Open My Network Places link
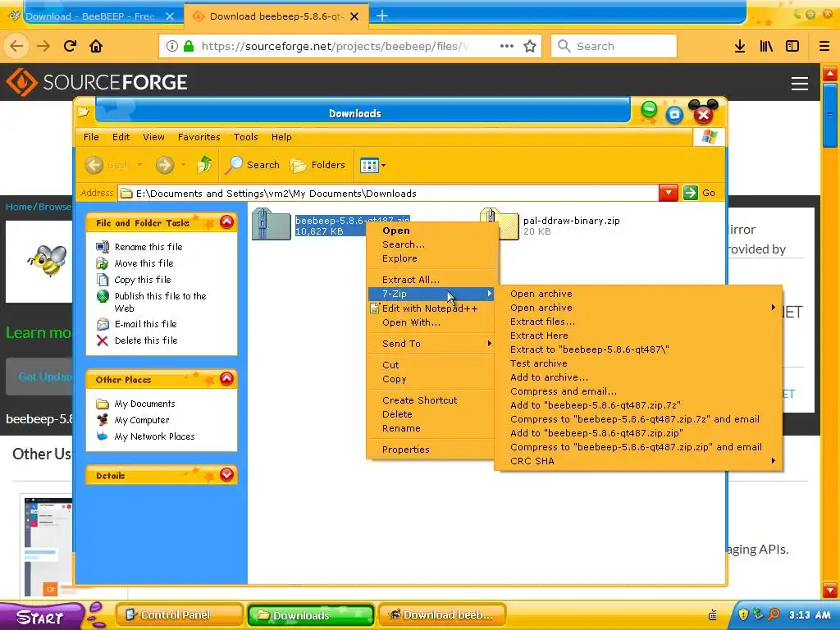The width and height of the screenshot is (840, 630). click(x=154, y=436)
